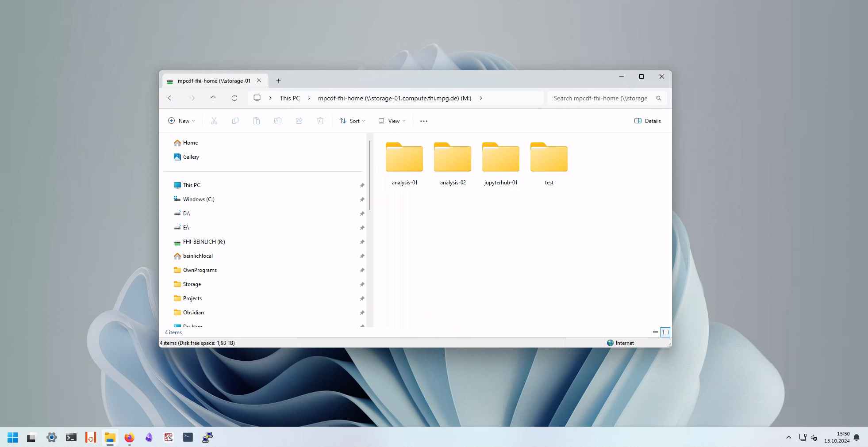Open OwnPrograms folder in sidebar

point(200,270)
